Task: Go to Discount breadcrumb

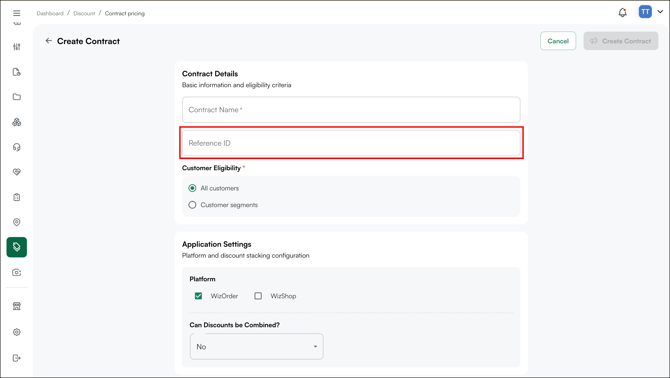Action: tap(84, 14)
